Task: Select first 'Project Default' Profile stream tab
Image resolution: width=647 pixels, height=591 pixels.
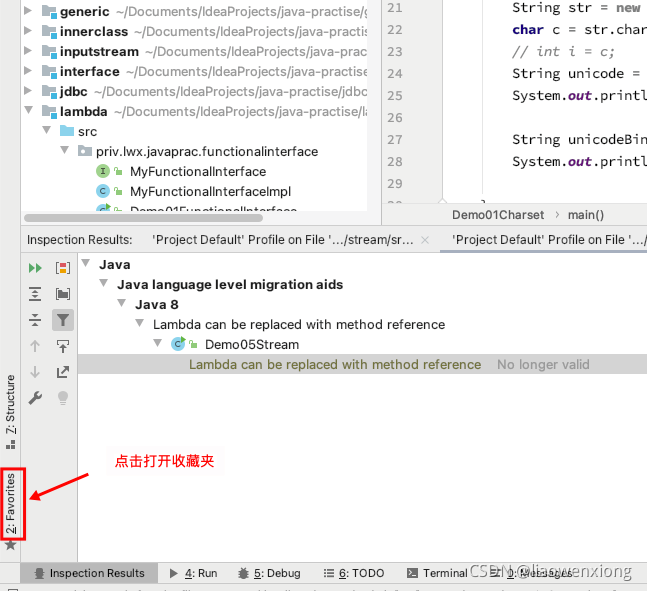Action: (x=283, y=240)
